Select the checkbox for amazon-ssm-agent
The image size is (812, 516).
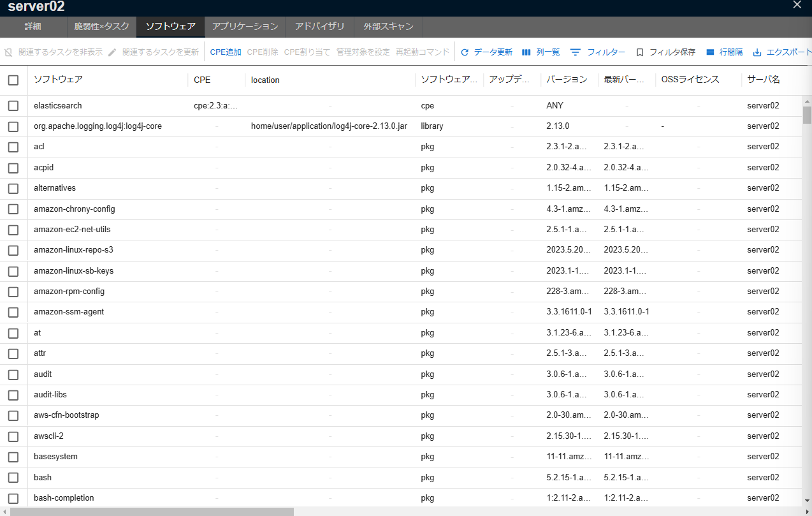tap(13, 313)
